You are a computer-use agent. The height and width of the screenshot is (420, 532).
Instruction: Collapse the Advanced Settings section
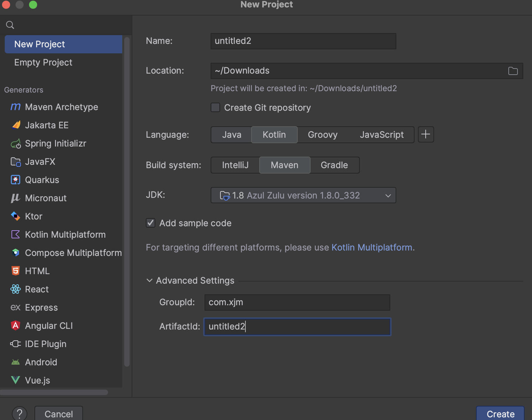point(150,281)
